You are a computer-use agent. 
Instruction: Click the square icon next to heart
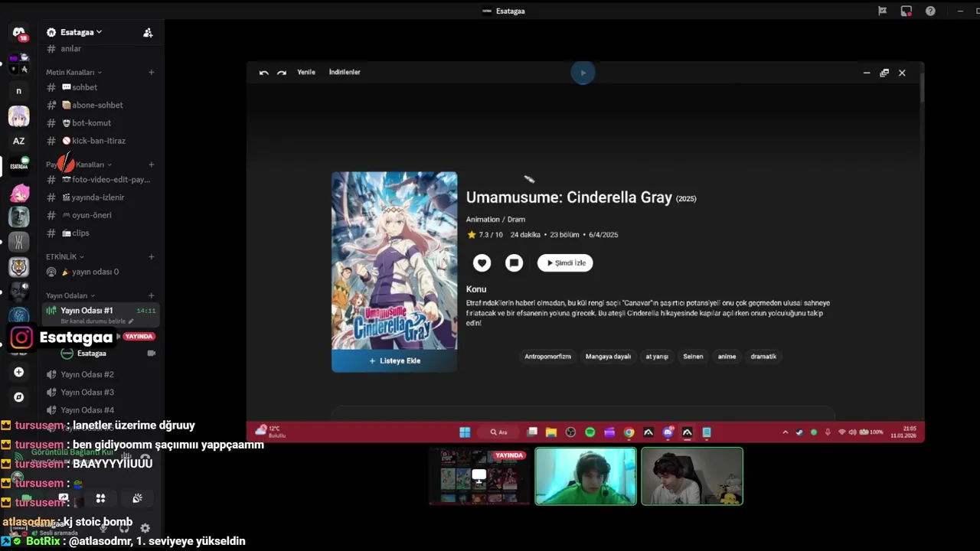(x=514, y=263)
